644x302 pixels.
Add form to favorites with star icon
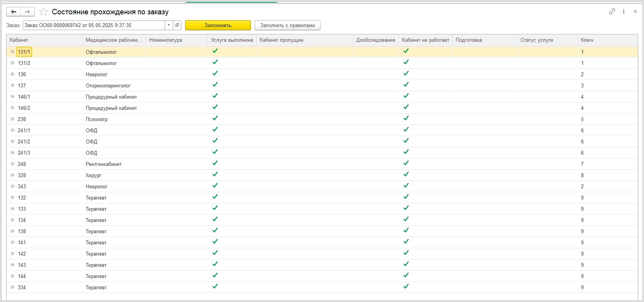coord(44,12)
